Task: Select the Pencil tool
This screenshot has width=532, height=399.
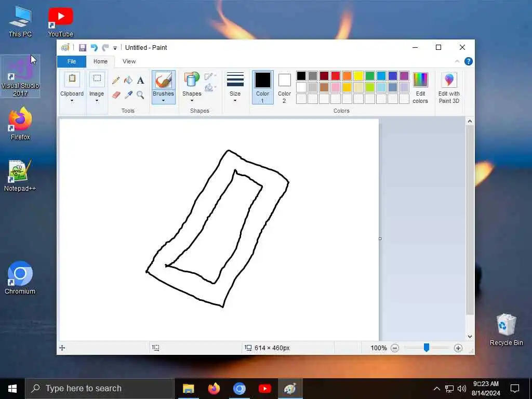Action: coord(116,81)
